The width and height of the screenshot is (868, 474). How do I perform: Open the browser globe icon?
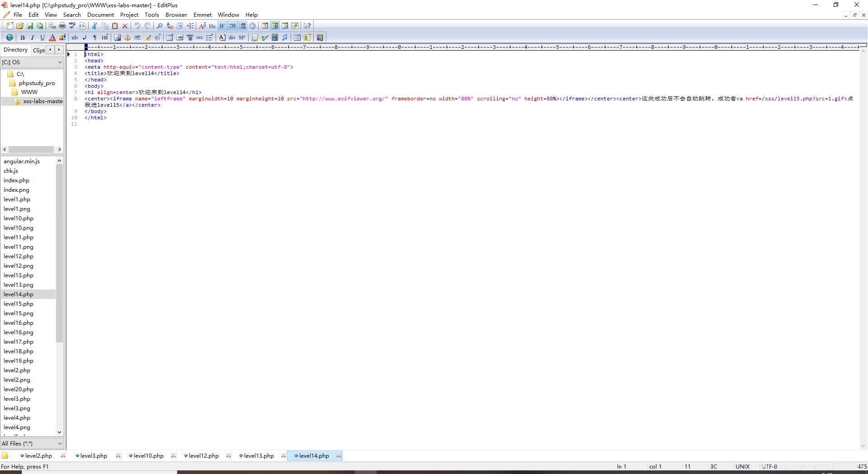(9, 38)
